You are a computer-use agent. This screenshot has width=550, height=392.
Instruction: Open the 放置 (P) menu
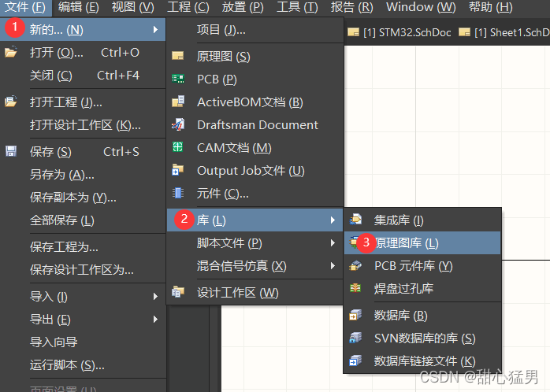[x=243, y=7]
